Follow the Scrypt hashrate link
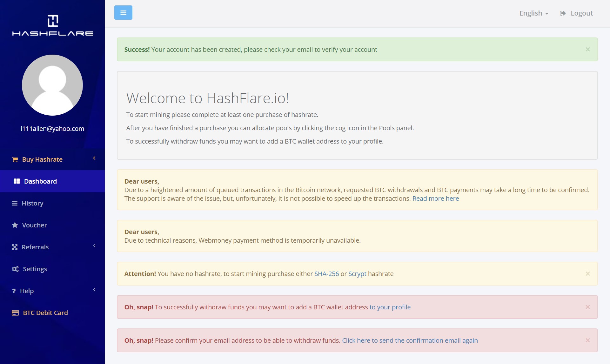 357,273
